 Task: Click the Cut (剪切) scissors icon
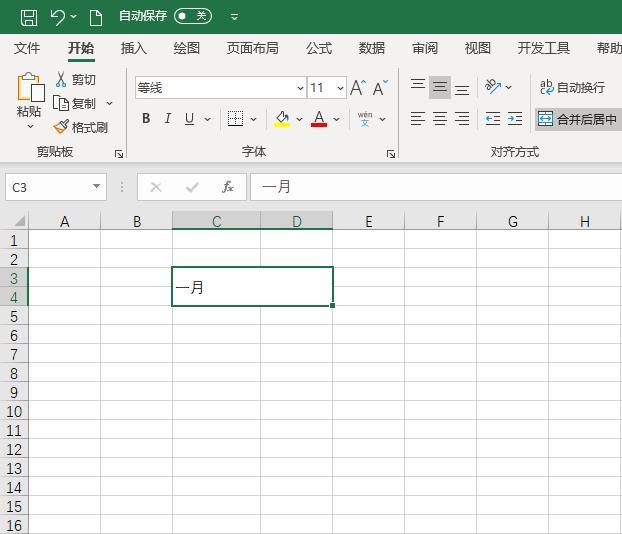[62, 80]
